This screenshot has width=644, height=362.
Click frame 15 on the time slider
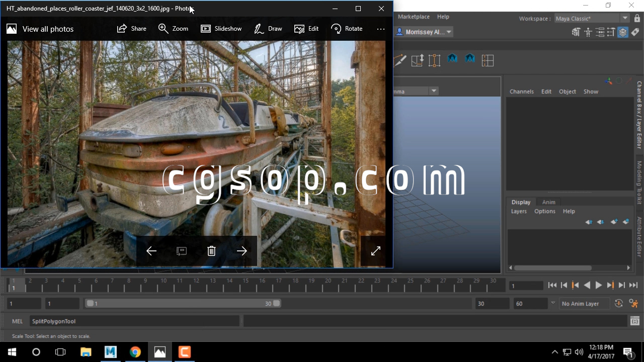pyautogui.click(x=246, y=285)
